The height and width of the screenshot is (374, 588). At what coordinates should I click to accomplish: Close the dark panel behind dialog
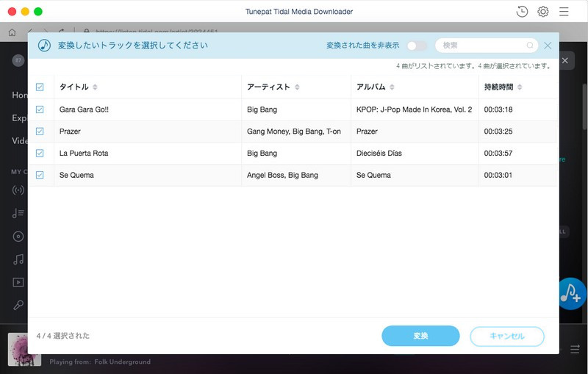[565, 60]
